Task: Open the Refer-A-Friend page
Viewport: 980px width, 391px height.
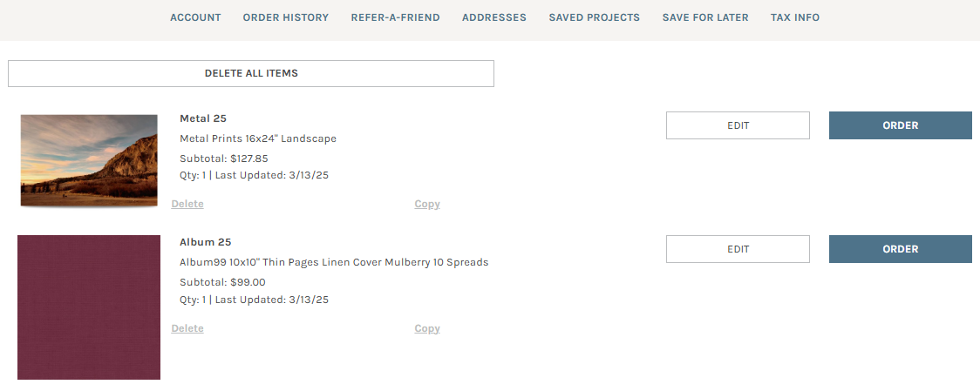Action: [395, 17]
